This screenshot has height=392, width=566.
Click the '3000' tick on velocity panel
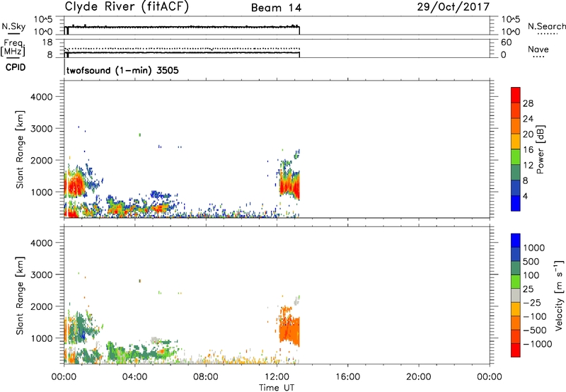(41, 275)
